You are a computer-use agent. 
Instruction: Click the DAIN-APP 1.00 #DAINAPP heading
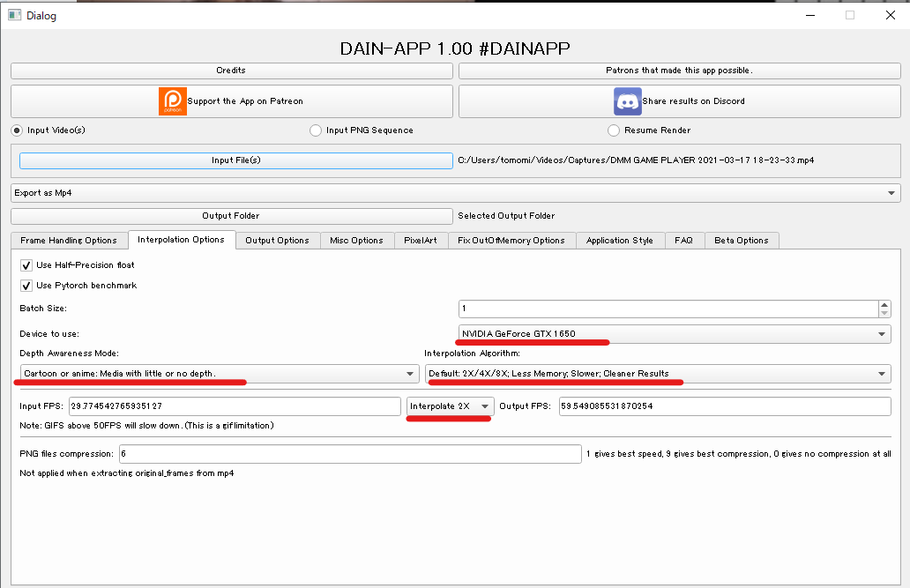[x=455, y=48]
